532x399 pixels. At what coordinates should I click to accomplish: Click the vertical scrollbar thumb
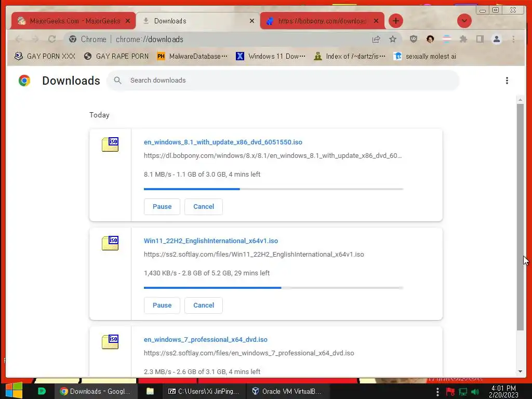pyautogui.click(x=520, y=217)
